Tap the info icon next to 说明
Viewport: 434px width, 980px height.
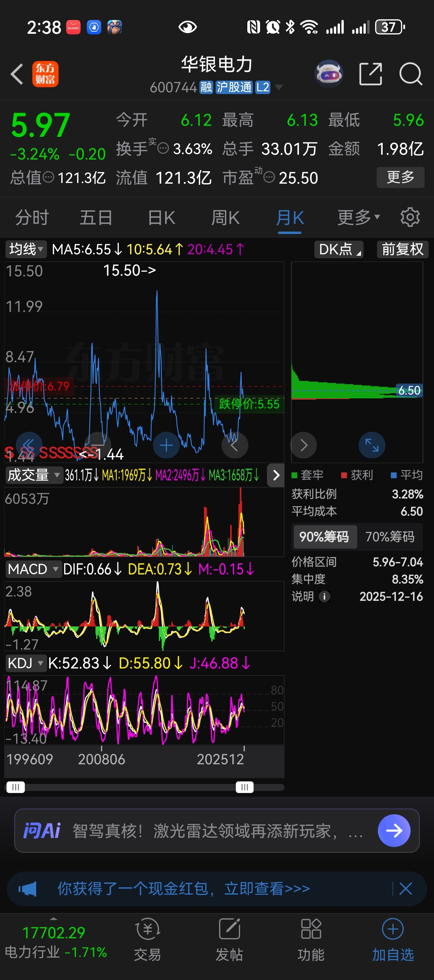[x=324, y=596]
